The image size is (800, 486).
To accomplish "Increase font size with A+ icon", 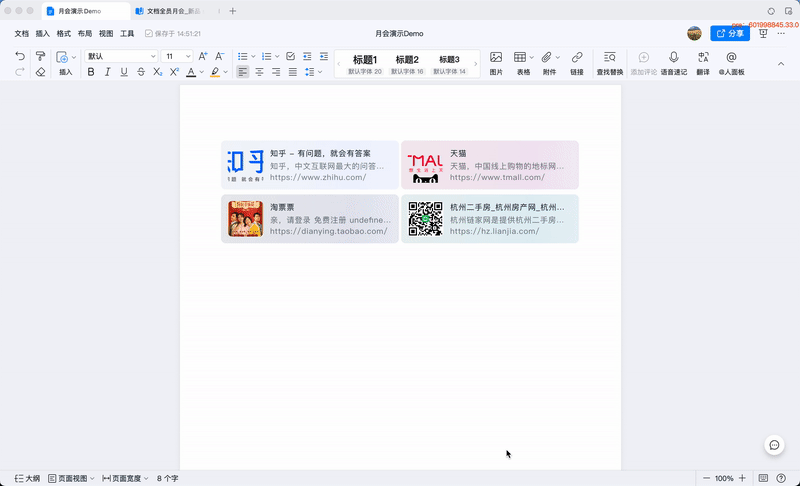I will (203, 56).
